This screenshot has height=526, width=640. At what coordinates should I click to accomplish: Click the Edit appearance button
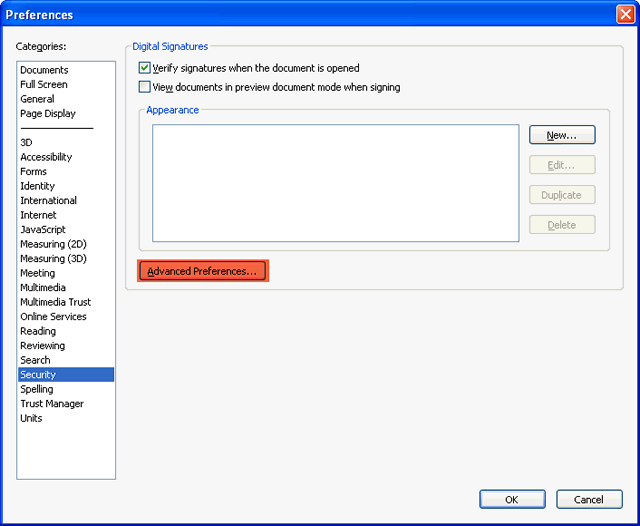click(562, 165)
